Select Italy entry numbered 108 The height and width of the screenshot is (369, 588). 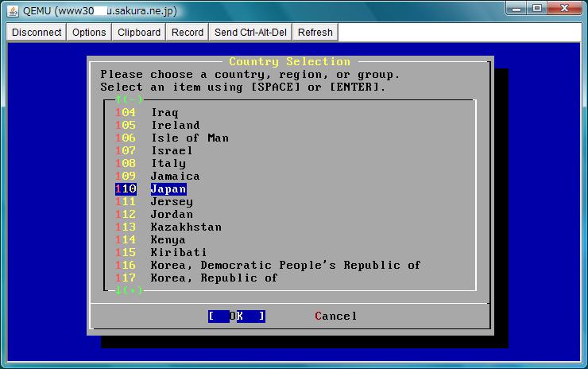pos(168,164)
